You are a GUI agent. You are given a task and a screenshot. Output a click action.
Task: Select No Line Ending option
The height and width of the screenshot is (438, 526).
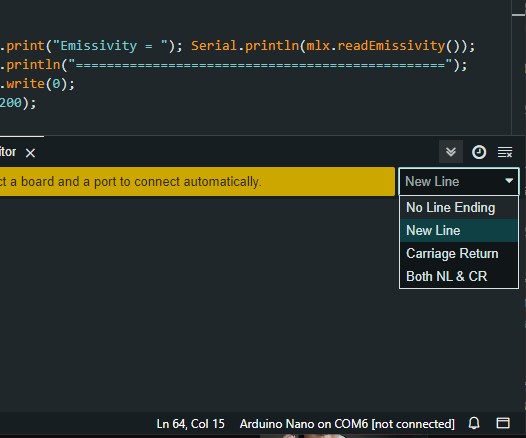(x=459, y=208)
